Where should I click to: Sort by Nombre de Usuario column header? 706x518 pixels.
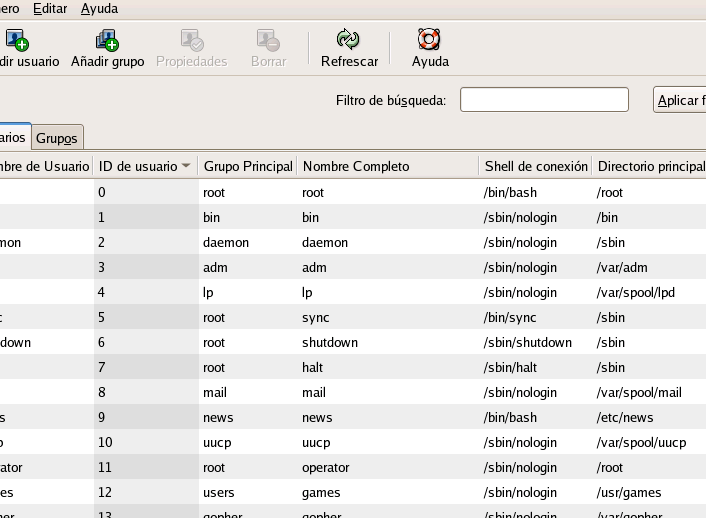[x=46, y=166]
